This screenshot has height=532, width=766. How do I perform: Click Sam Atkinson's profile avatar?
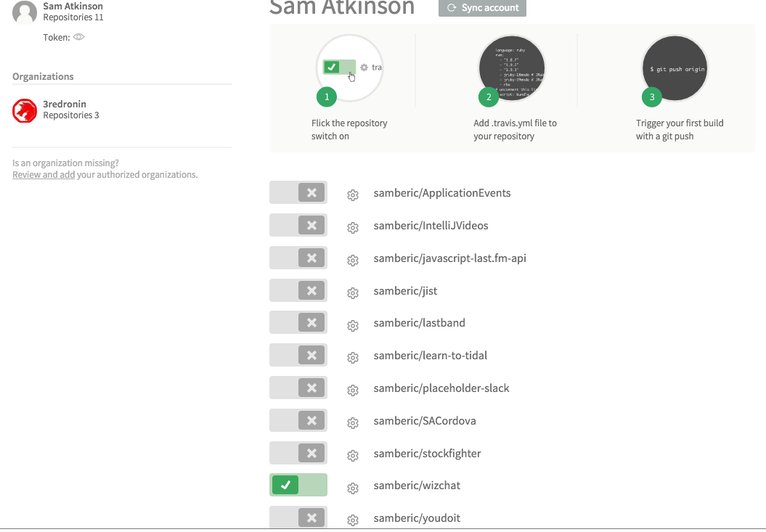[25, 12]
